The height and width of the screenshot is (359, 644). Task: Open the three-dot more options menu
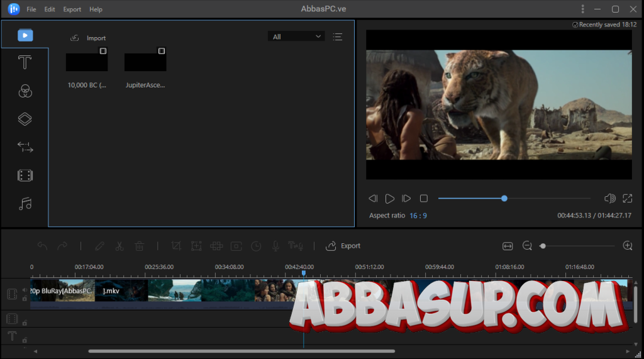[582, 9]
